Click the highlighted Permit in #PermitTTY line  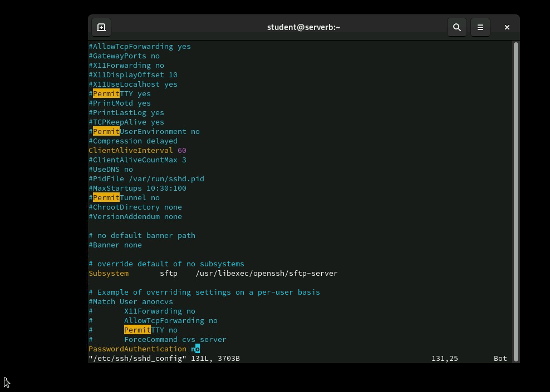[x=105, y=93]
